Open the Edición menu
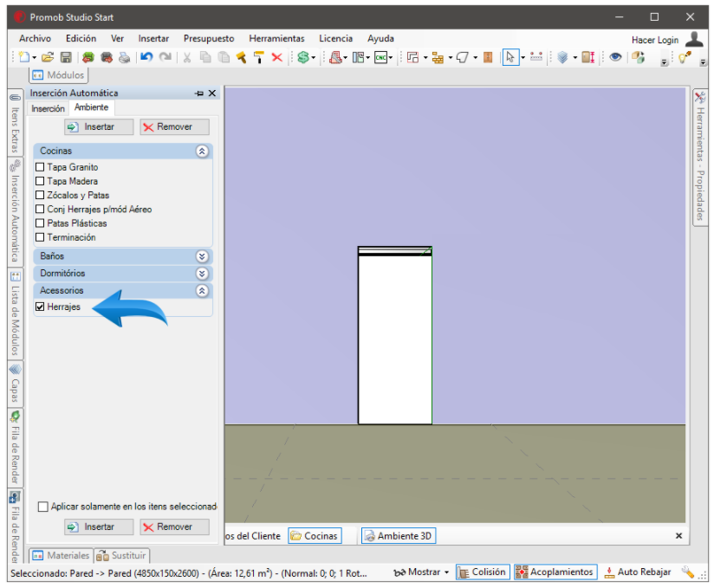Screen dimensions: 714x588 (x=81, y=39)
